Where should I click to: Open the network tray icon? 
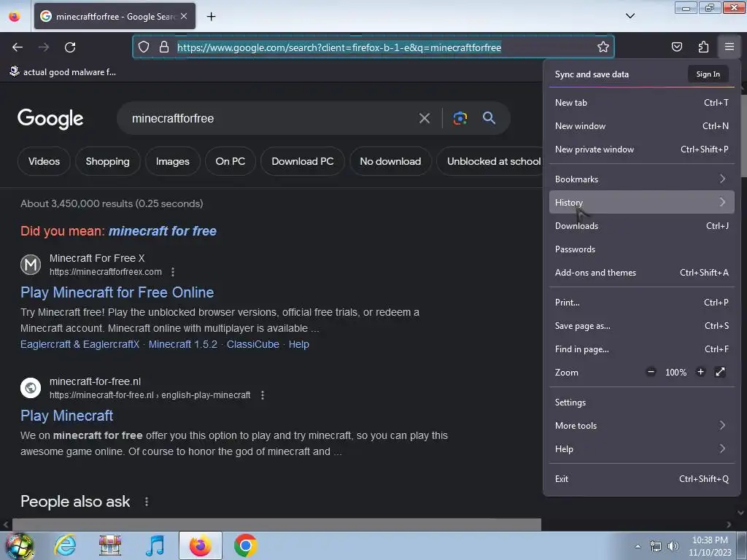pyautogui.click(x=656, y=546)
